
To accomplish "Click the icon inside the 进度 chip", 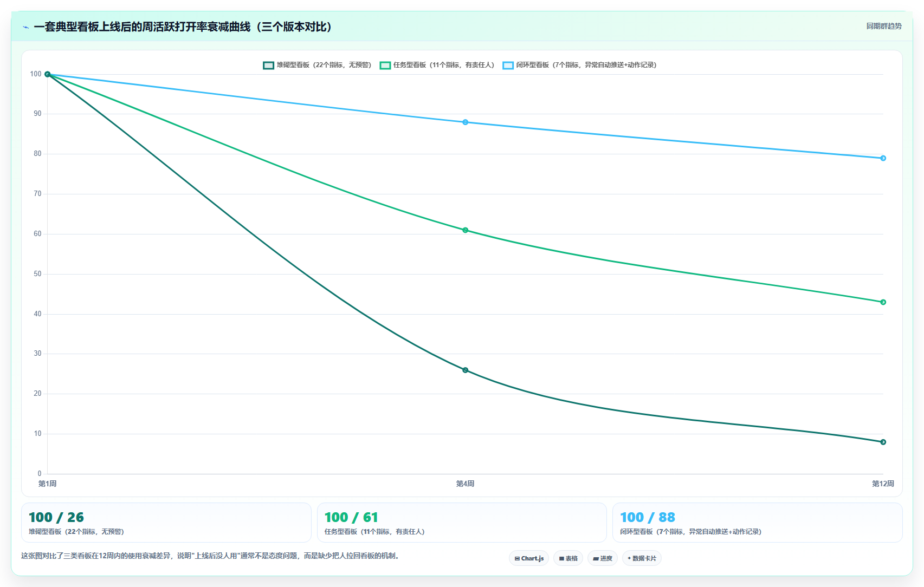I will coord(596,558).
